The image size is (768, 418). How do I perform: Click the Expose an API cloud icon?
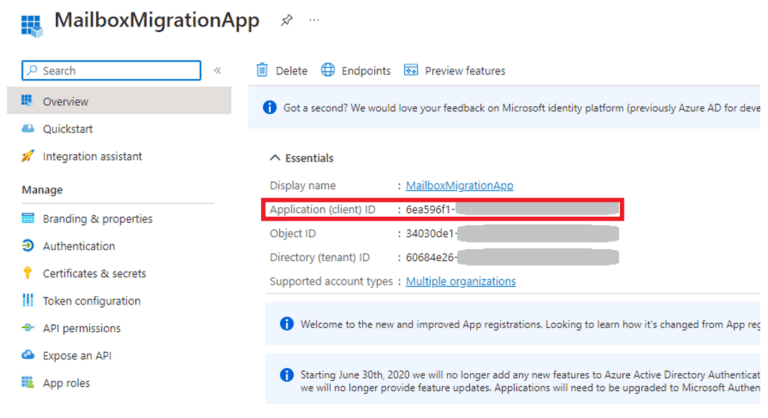click(x=28, y=355)
